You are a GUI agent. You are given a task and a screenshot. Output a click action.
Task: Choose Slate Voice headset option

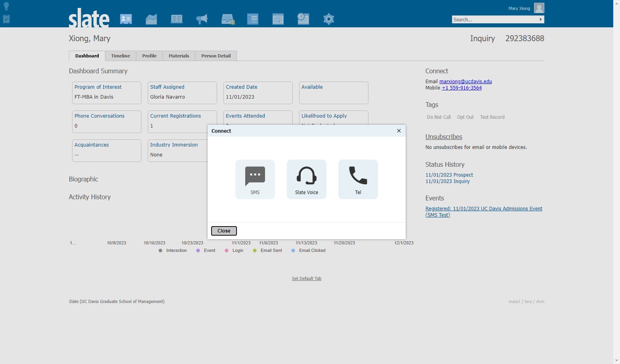[x=307, y=179]
